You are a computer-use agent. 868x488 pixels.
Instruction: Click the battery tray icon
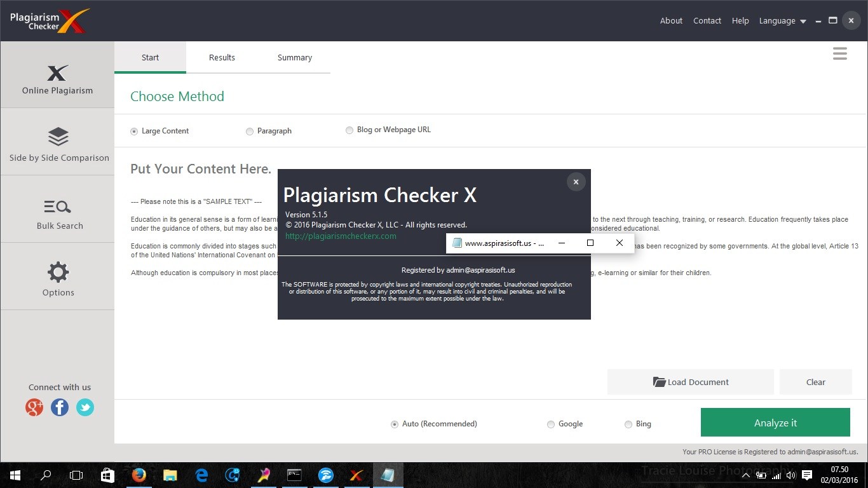761,475
